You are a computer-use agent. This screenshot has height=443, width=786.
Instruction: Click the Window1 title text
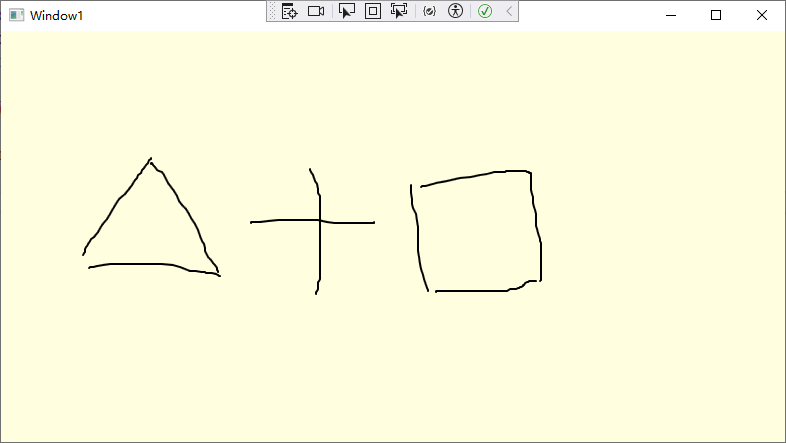click(56, 16)
